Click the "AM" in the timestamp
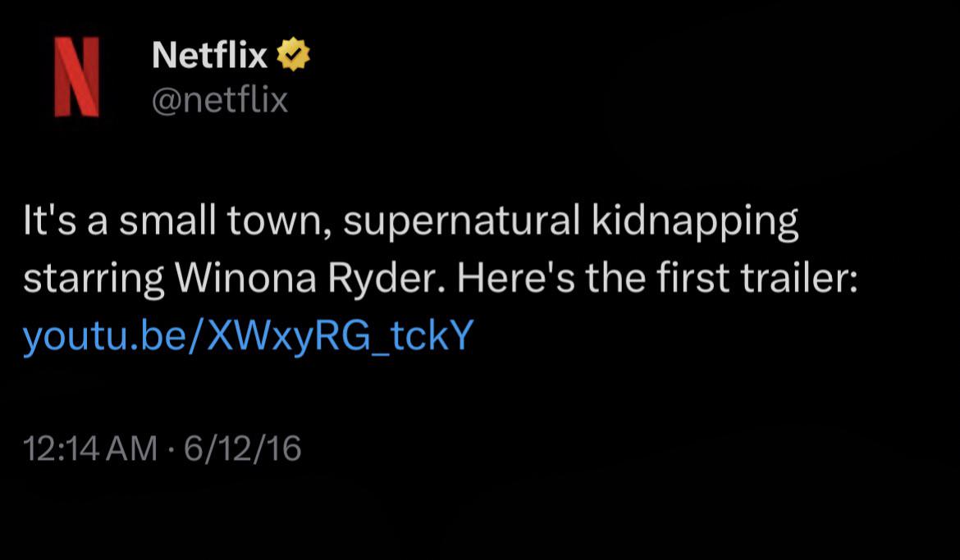This screenshot has width=960, height=560. pyautogui.click(x=134, y=448)
